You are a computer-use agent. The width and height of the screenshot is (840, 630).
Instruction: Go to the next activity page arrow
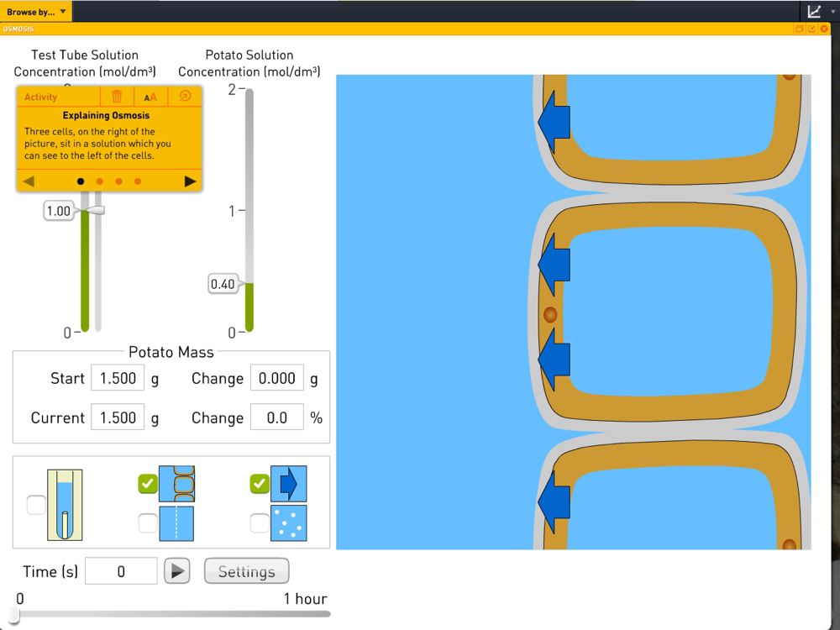(190, 181)
